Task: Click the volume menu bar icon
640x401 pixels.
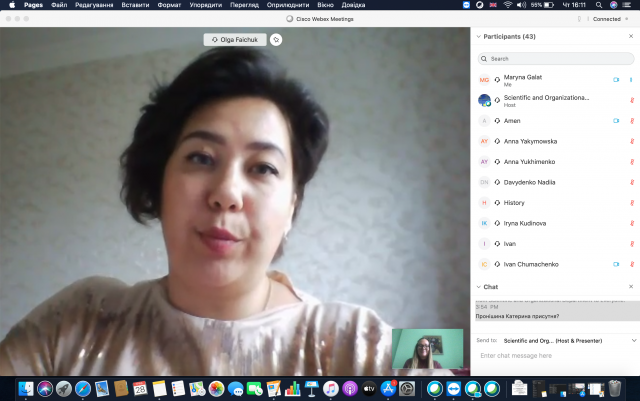Action: (x=521, y=5)
